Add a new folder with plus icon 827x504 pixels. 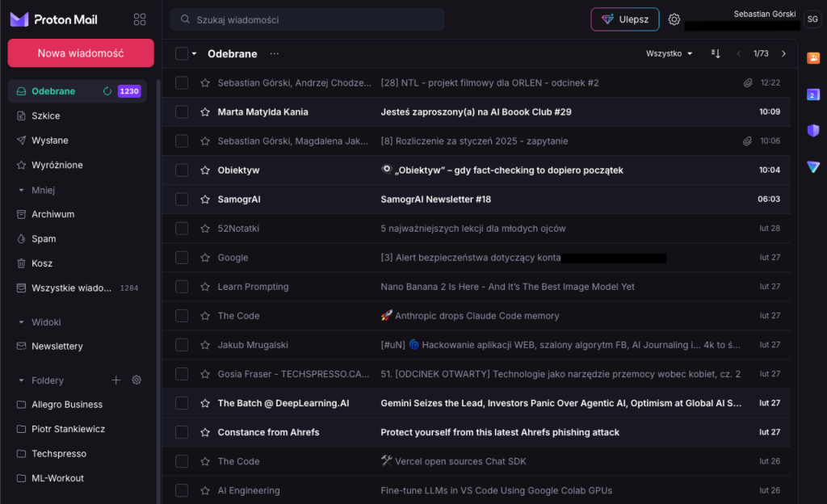[115, 380]
